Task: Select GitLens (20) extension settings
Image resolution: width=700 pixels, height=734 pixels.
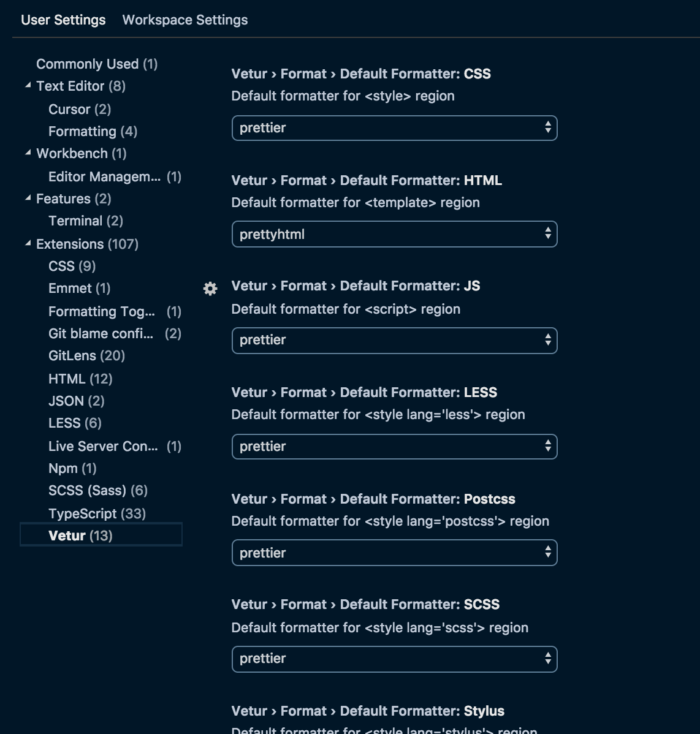Action: point(86,356)
